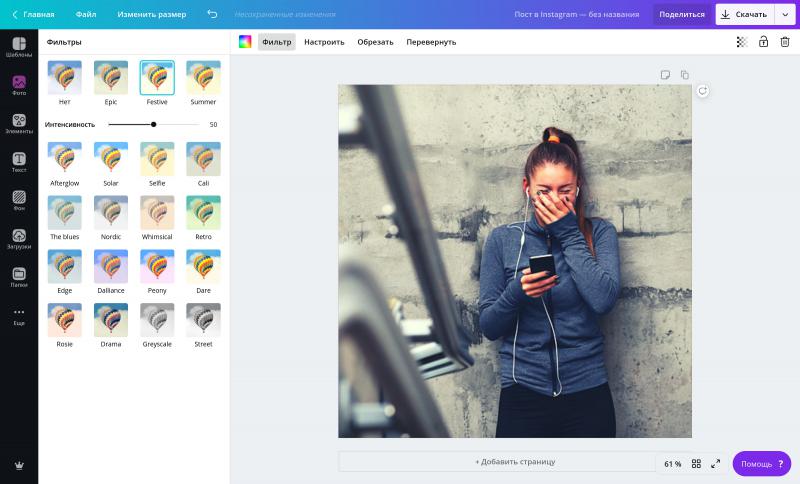Viewport: 800px width, 484px height.
Task: Switch to the Настроить adjust tab
Action: [324, 42]
